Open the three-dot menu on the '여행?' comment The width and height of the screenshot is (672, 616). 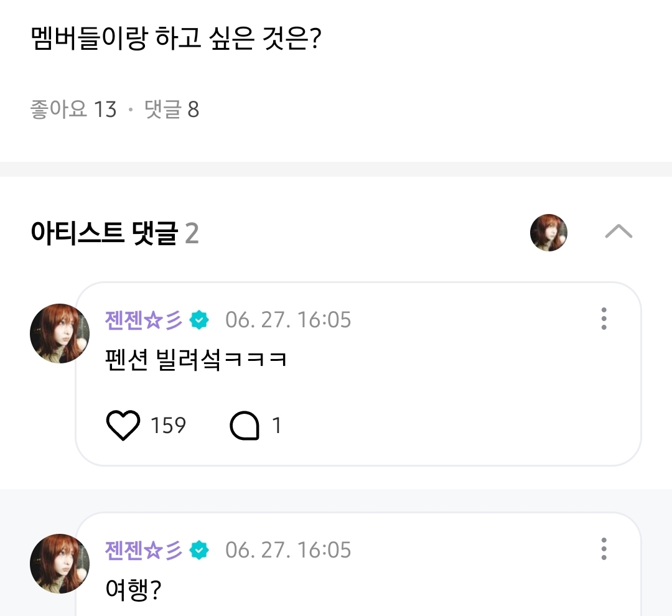click(604, 549)
